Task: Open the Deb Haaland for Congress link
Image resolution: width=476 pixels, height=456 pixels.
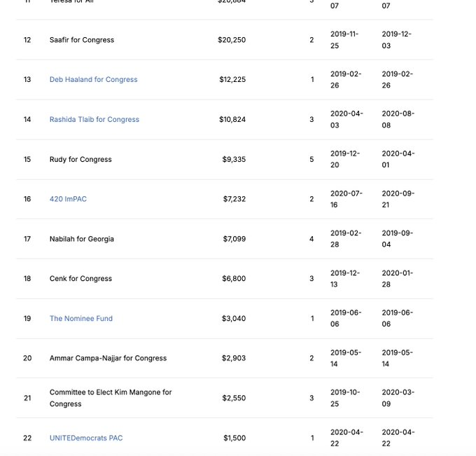Action: pos(94,80)
